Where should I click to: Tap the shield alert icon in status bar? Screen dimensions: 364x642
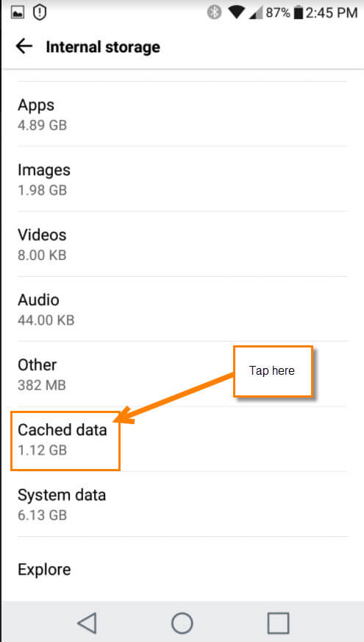tap(40, 13)
